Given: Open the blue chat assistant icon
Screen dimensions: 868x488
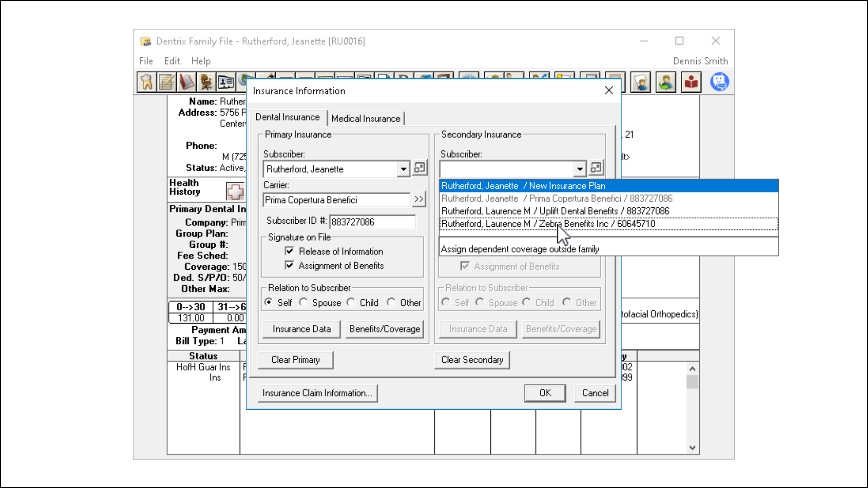Looking at the screenshot, I should coord(719,82).
